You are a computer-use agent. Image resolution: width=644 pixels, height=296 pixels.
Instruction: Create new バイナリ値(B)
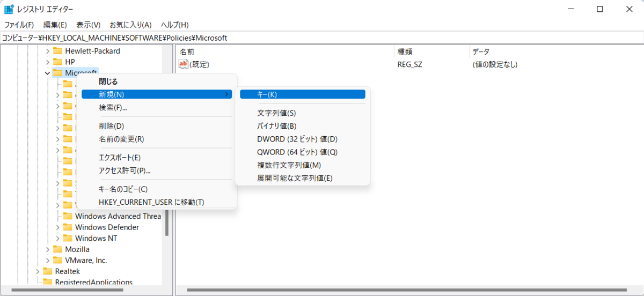[303, 126]
